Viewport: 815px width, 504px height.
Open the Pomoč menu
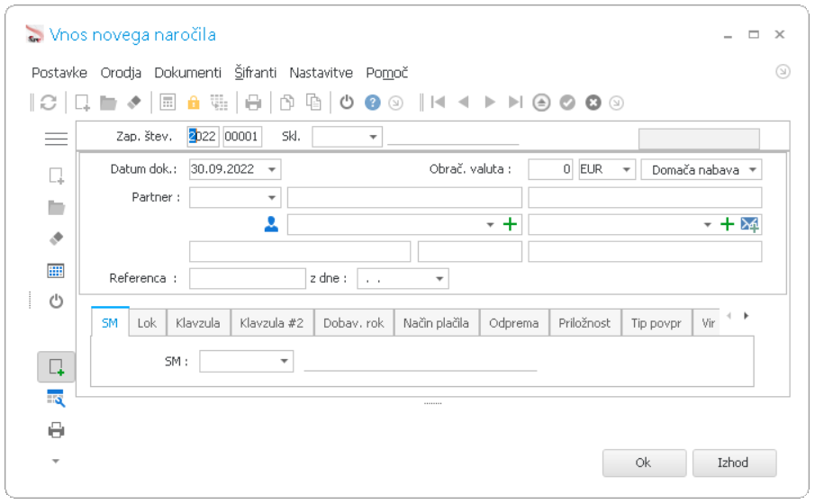click(x=386, y=73)
